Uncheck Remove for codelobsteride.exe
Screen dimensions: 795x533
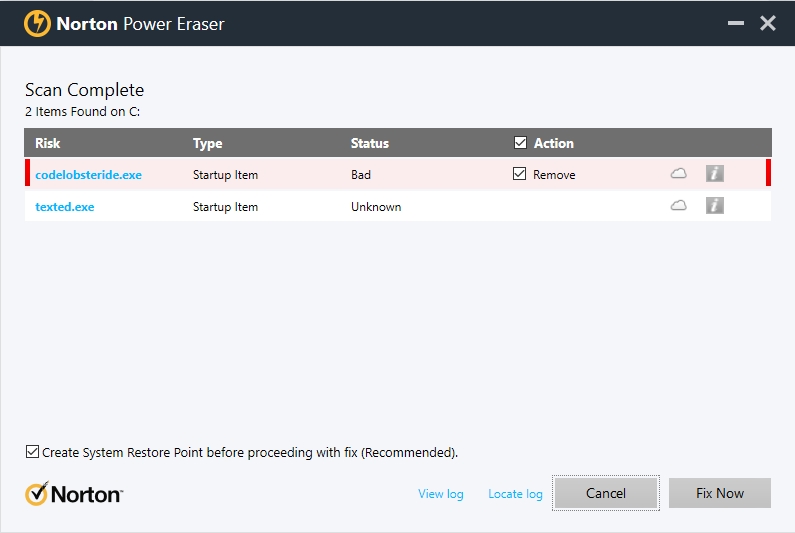coord(519,174)
